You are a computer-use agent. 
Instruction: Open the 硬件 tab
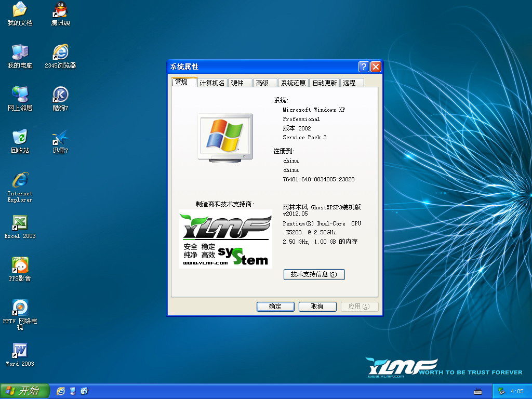[237, 83]
